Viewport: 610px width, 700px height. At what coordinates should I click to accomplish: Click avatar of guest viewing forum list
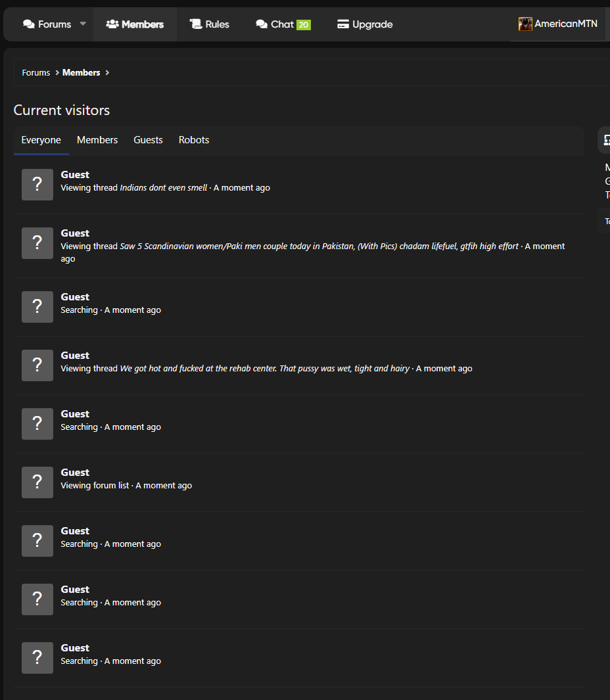[37, 482]
